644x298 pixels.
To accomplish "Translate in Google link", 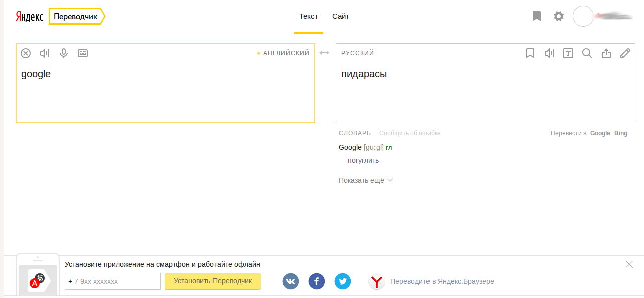I will tap(600, 133).
